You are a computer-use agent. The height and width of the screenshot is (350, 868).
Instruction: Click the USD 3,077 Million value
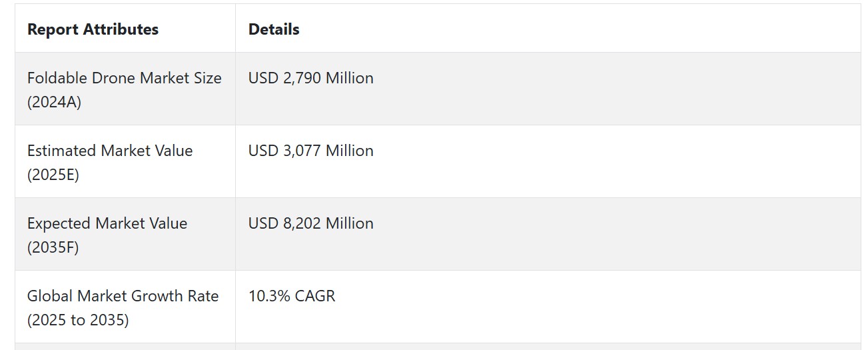click(x=310, y=151)
